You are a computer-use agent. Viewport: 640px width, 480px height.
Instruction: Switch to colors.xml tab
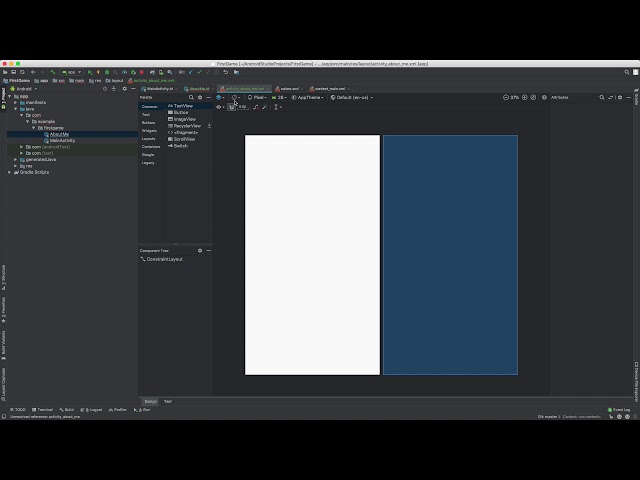pos(287,89)
